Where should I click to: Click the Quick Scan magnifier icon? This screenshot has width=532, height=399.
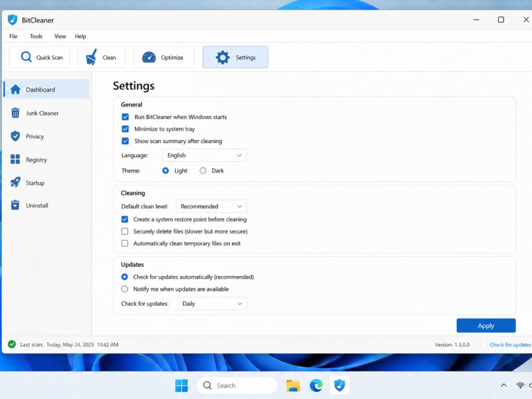(26, 57)
